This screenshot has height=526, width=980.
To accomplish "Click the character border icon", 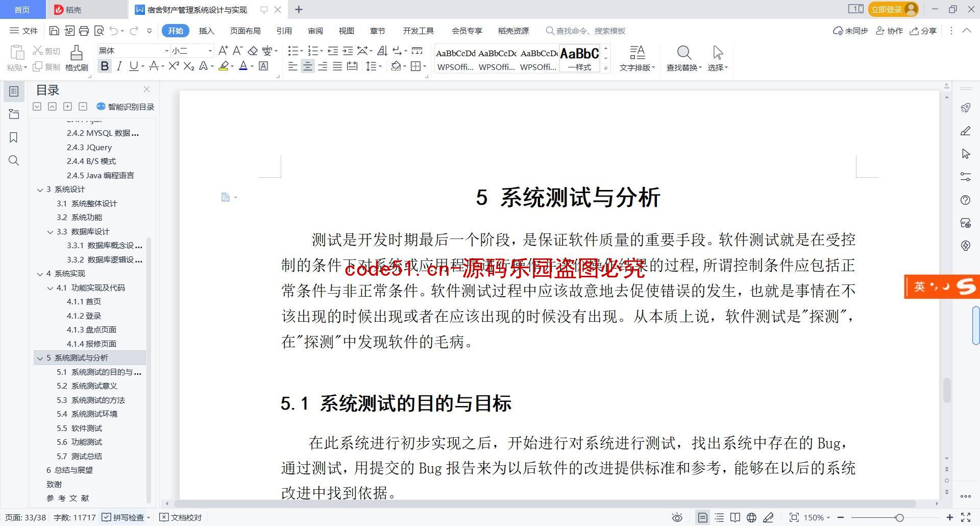I will pos(263,66).
